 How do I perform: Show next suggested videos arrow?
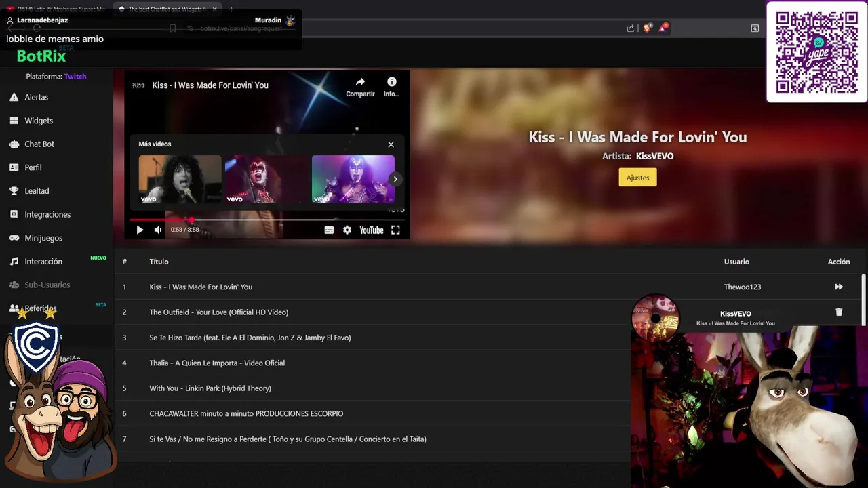click(395, 179)
